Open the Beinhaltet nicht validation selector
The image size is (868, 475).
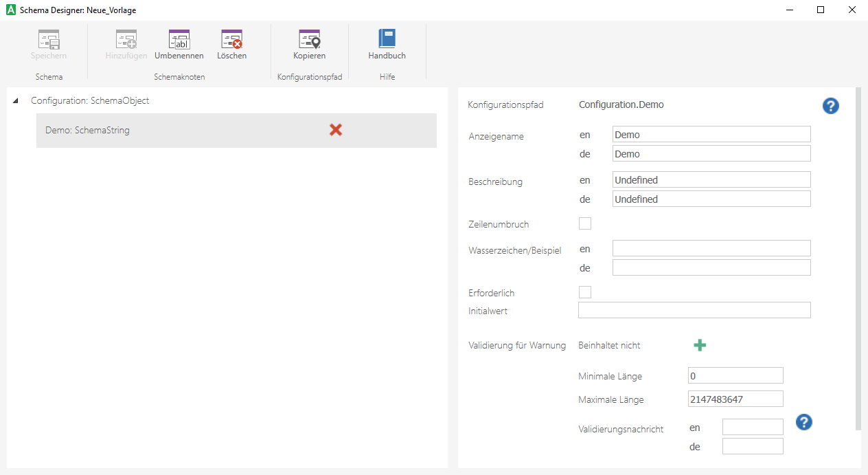610,345
